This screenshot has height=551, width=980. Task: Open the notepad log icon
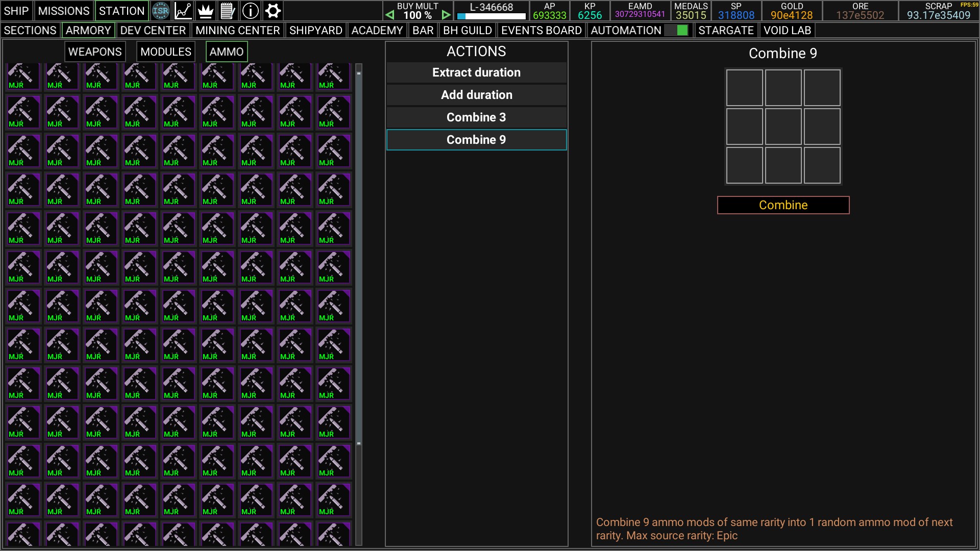coord(228,11)
